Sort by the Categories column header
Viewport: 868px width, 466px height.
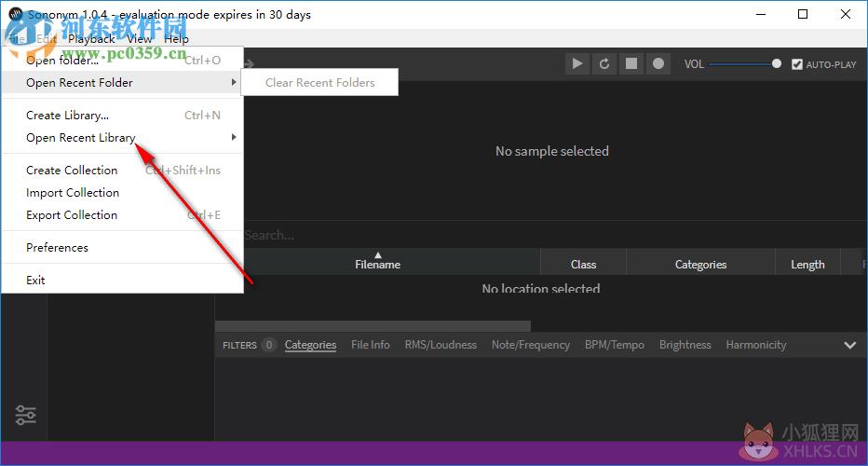click(700, 265)
